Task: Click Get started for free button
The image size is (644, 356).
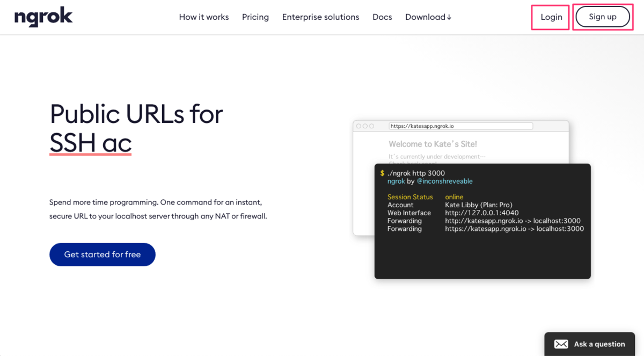Action: click(x=103, y=255)
